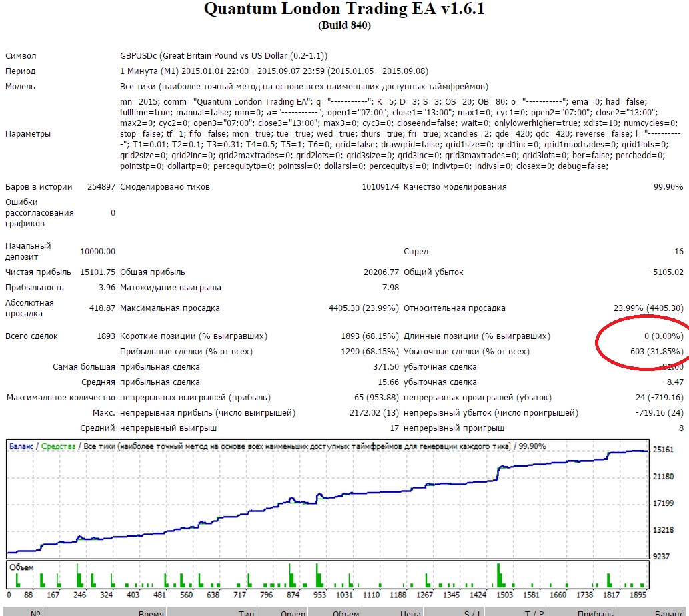Click the Всего сделок value 1893
Screen dimensions: 689x616
point(106,336)
